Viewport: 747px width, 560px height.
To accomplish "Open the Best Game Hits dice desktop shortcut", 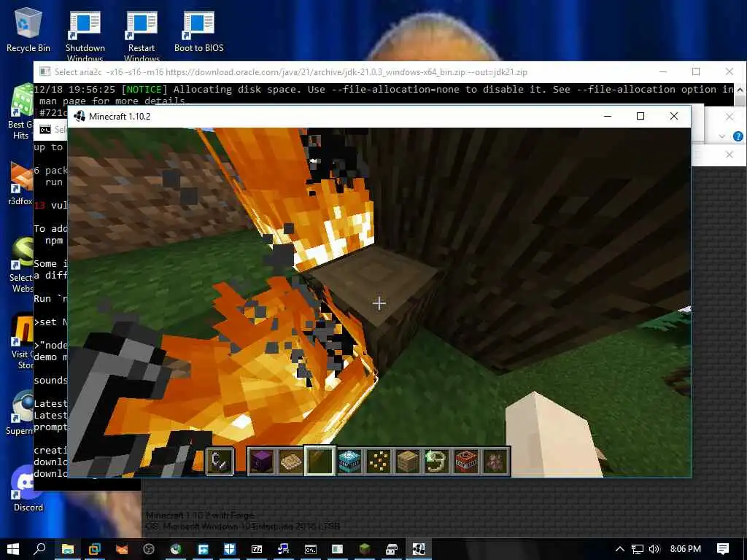I will coord(20,112).
